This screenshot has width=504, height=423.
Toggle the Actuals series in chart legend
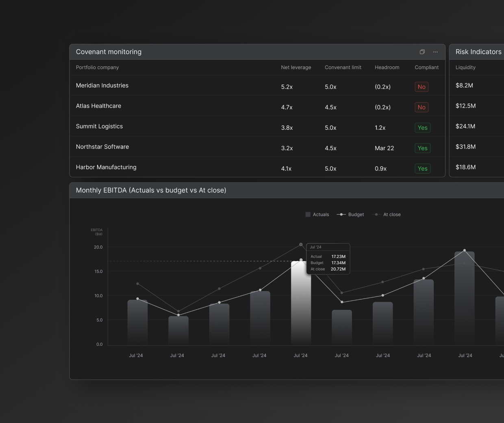coord(317,214)
